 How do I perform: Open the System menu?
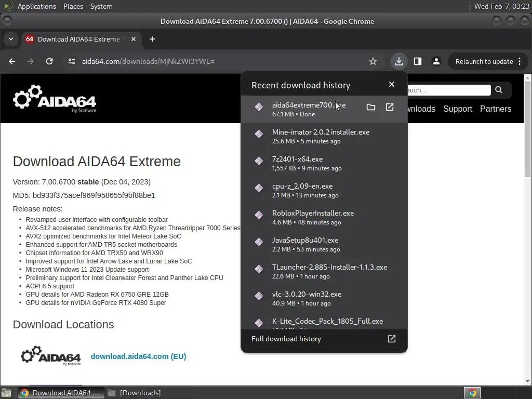click(101, 6)
